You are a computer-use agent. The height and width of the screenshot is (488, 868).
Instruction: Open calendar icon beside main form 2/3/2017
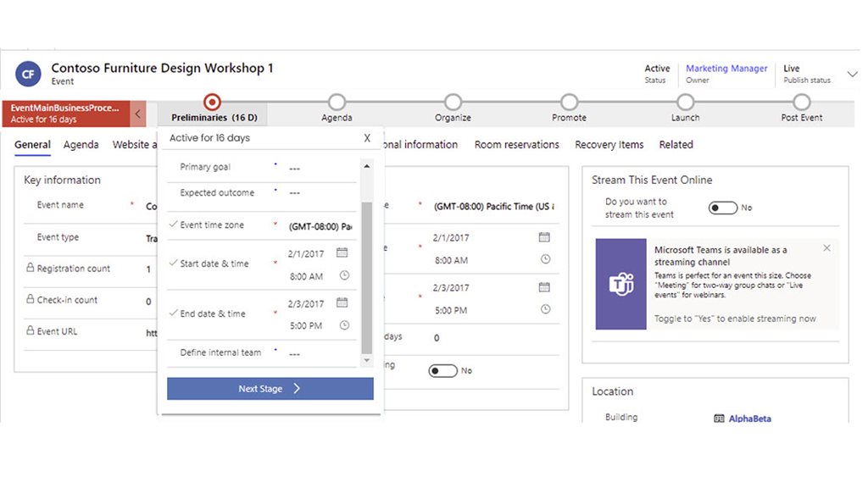544,286
